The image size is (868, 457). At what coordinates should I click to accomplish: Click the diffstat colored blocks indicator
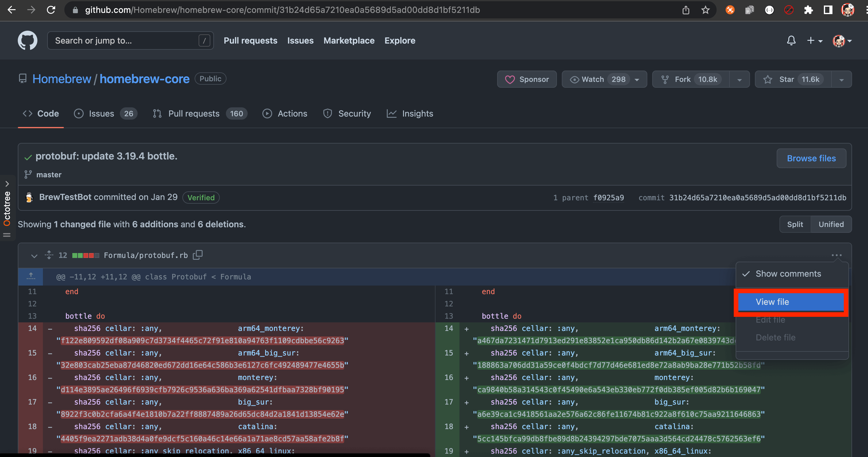(86, 255)
